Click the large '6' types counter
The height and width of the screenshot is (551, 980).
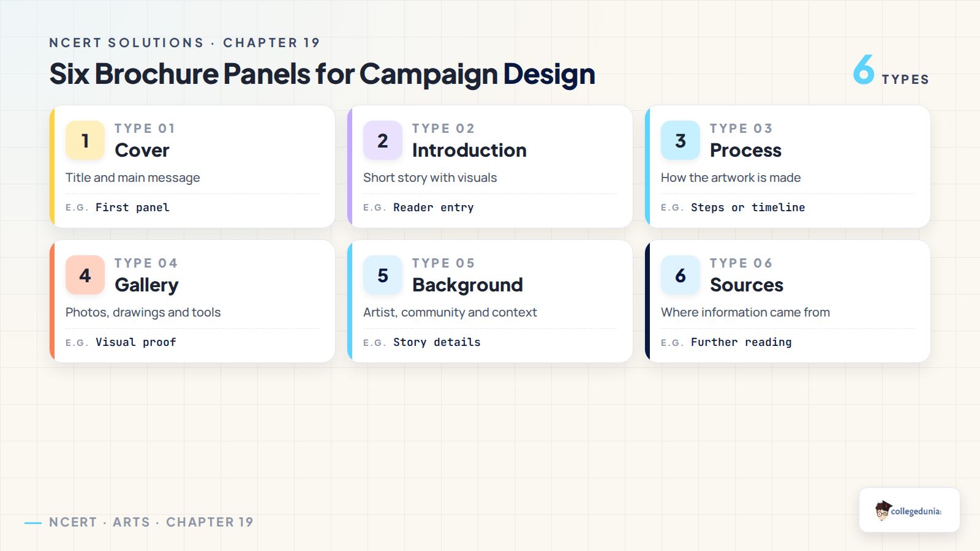[x=864, y=69]
